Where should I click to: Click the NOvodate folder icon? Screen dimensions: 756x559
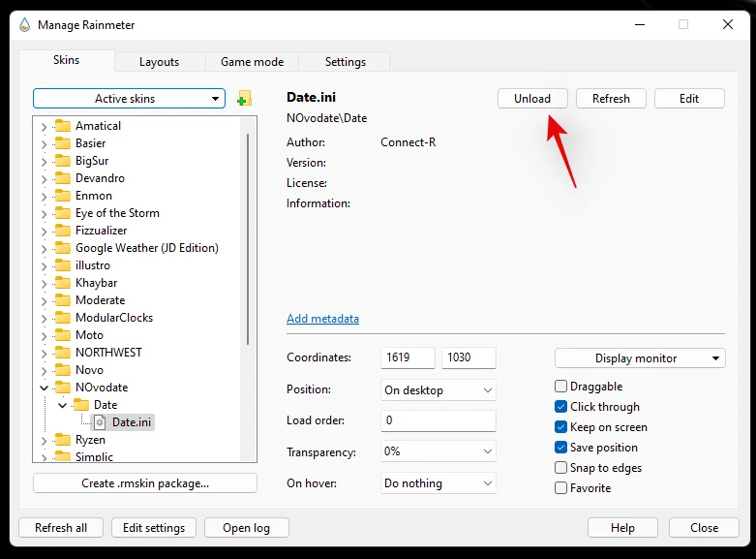click(62, 388)
